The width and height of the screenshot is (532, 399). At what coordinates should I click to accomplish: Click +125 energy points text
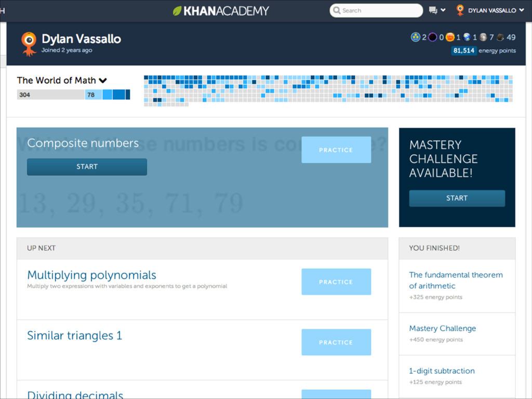pos(435,382)
